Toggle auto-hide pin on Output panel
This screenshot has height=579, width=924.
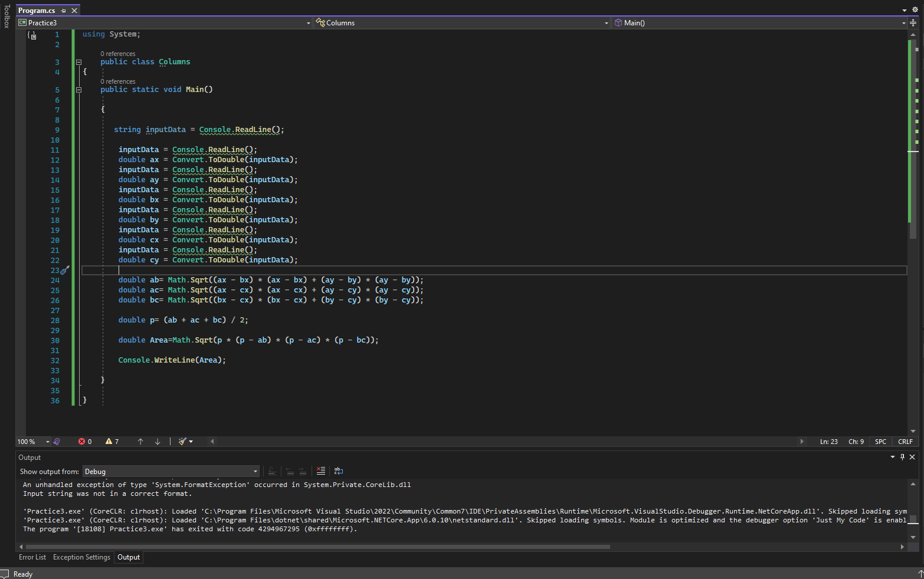coord(902,457)
